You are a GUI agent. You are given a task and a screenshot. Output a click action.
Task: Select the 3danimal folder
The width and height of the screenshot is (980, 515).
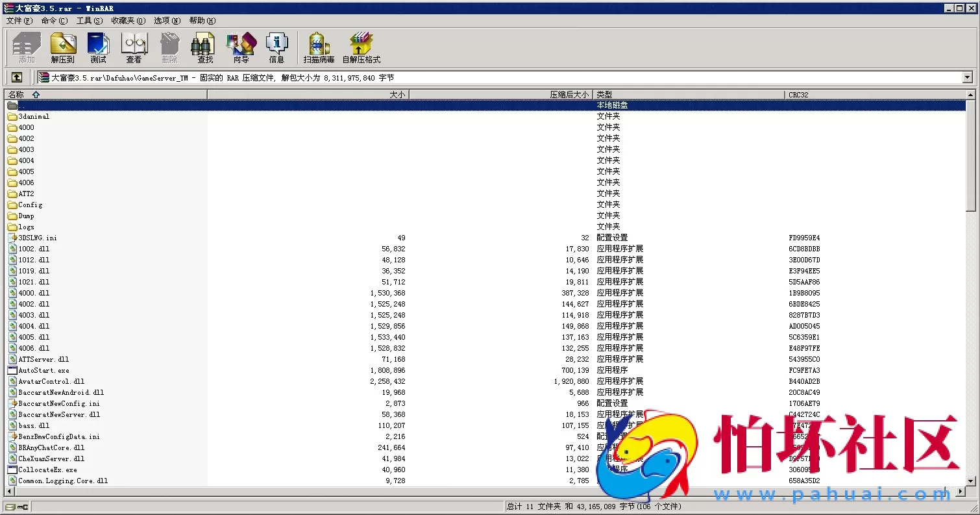[x=33, y=116]
